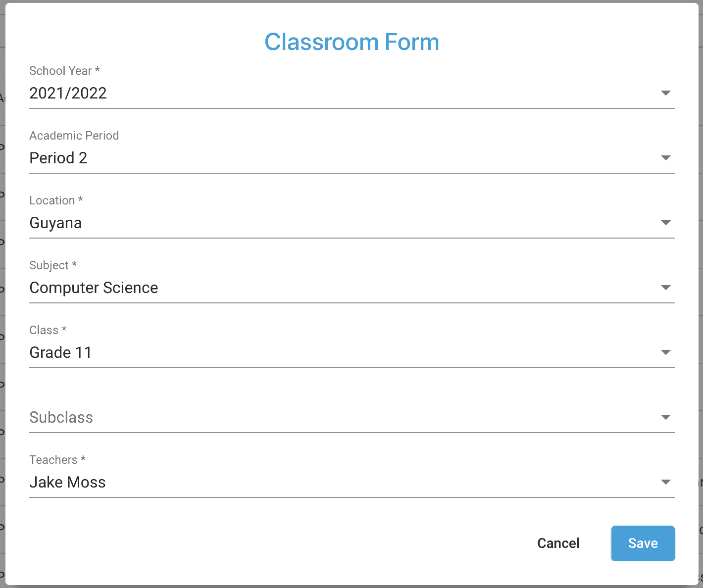Click the Teachers field label
The width and height of the screenshot is (703, 588).
(x=57, y=460)
